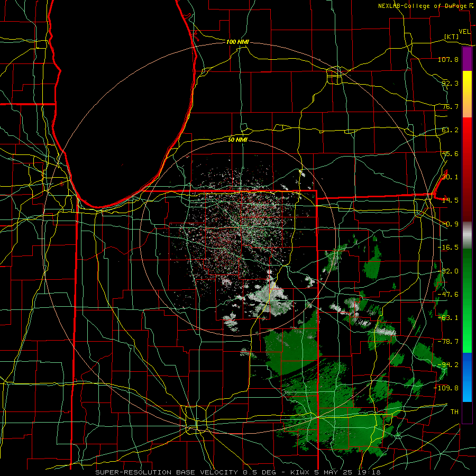The width and height of the screenshot is (476, 476).
Task: Select the 92.3 scale value
Action: click(450, 83)
